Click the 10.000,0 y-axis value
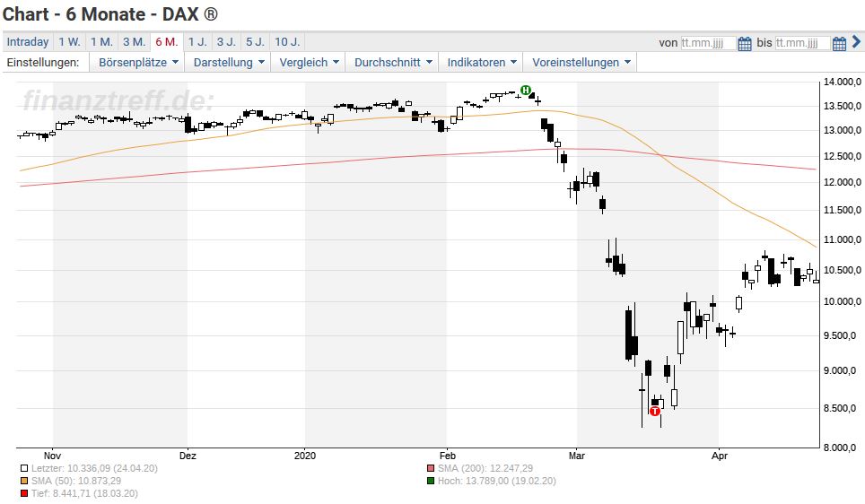The image size is (865, 504). coord(842,301)
